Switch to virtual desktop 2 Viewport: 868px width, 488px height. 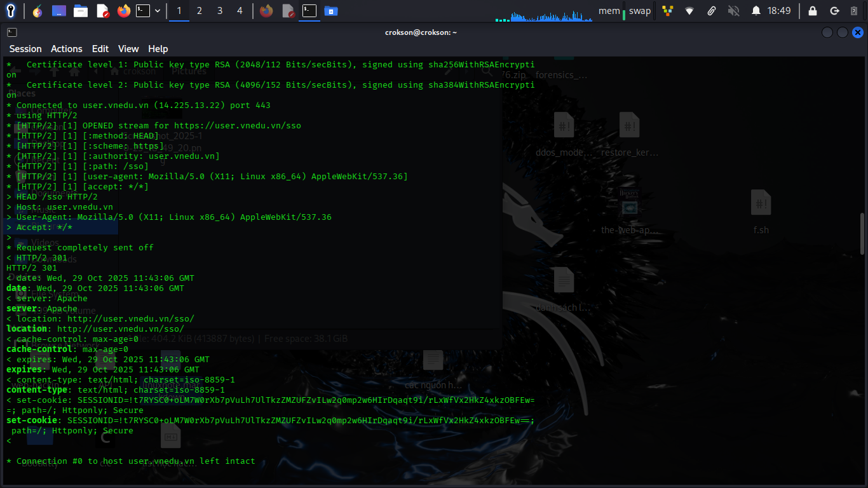click(200, 11)
